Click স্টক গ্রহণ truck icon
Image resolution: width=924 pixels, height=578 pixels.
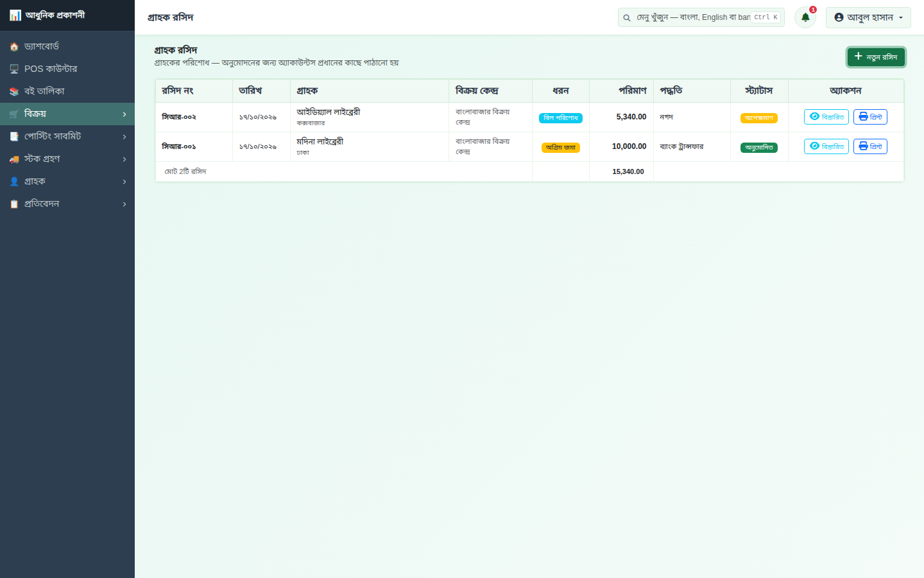pos(14,159)
